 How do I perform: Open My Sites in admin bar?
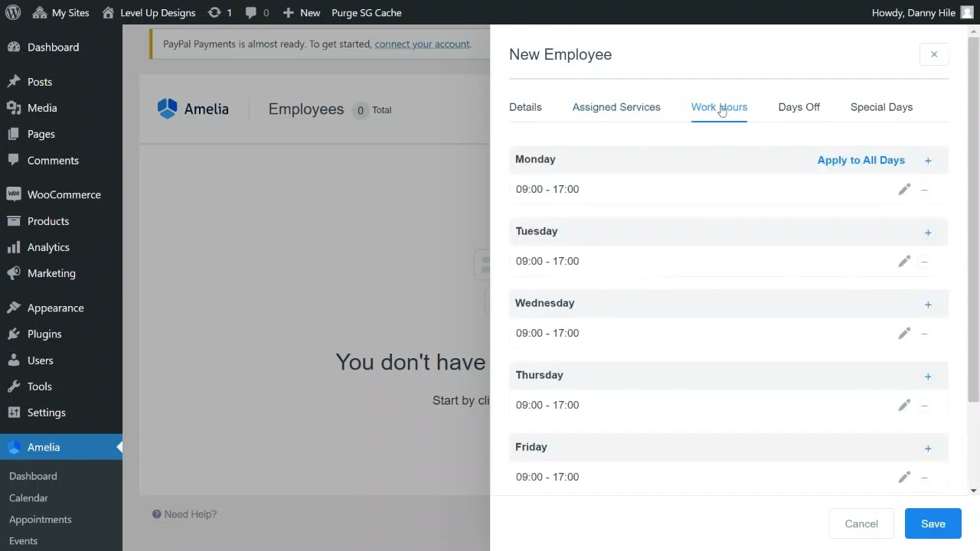coord(61,12)
